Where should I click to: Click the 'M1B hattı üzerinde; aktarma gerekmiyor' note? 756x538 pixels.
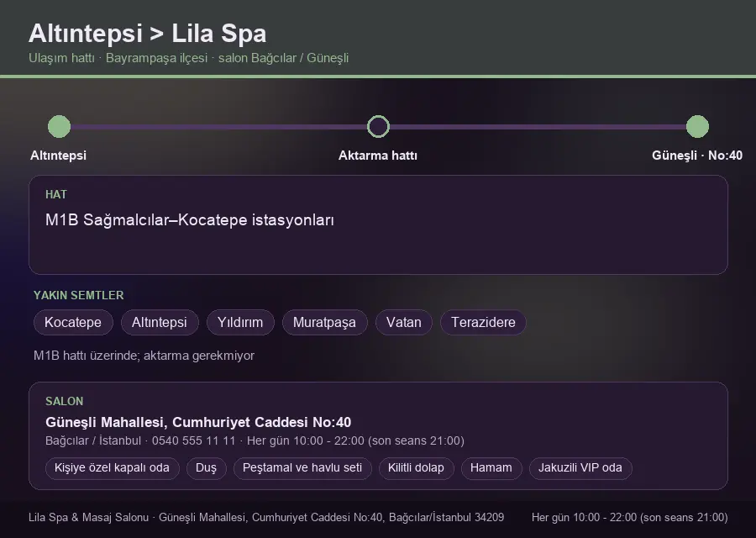pyautogui.click(x=144, y=356)
